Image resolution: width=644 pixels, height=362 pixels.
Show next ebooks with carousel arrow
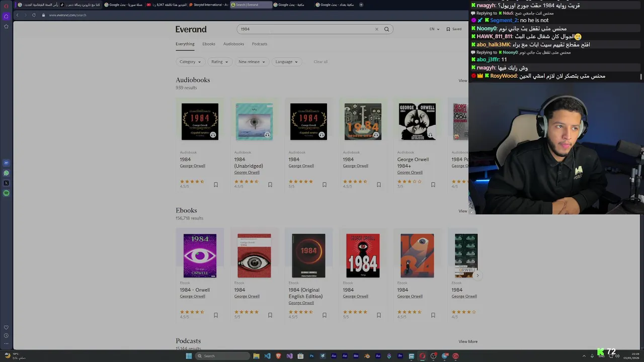(477, 276)
